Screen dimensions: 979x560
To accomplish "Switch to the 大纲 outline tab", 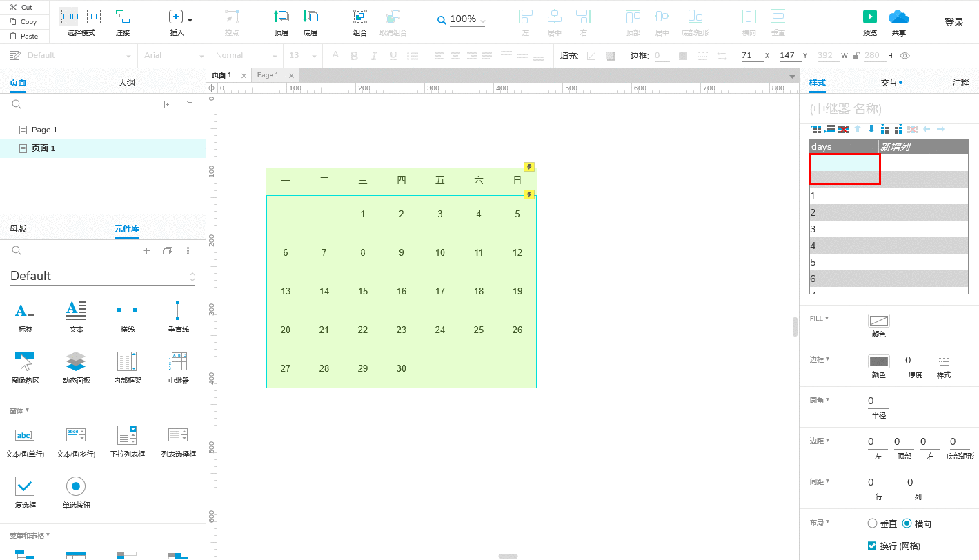I will [x=126, y=83].
